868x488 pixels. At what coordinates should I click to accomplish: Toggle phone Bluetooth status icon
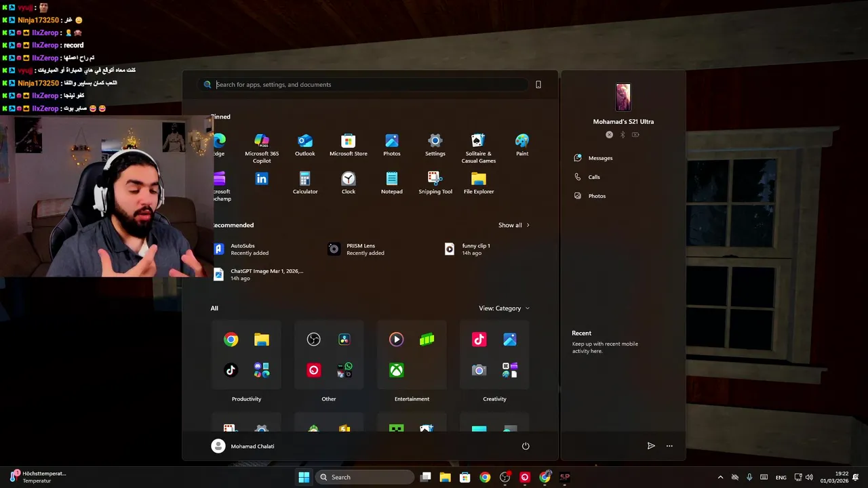pos(623,135)
